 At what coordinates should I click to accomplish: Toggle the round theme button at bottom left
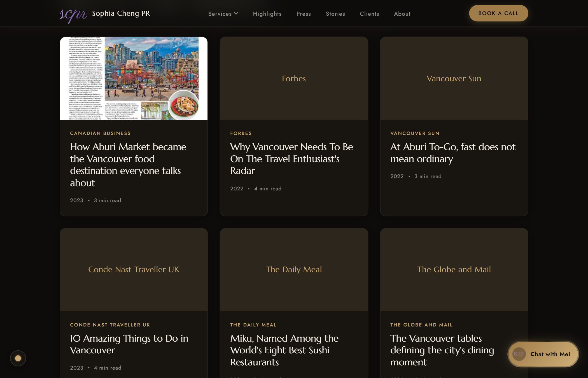18,358
